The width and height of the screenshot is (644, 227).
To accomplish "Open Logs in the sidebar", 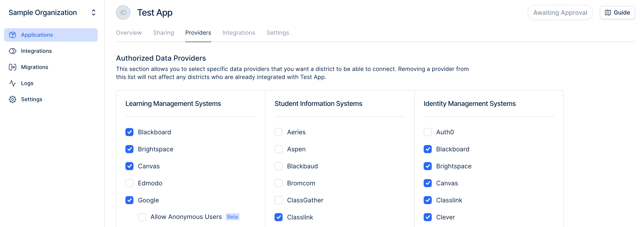I will click(51, 83).
